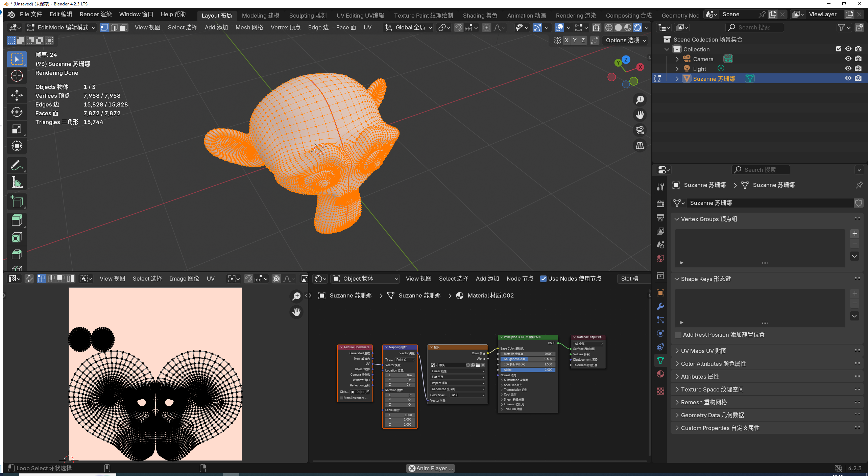Hide Suzanne in viewport via eye icon

(x=848, y=78)
